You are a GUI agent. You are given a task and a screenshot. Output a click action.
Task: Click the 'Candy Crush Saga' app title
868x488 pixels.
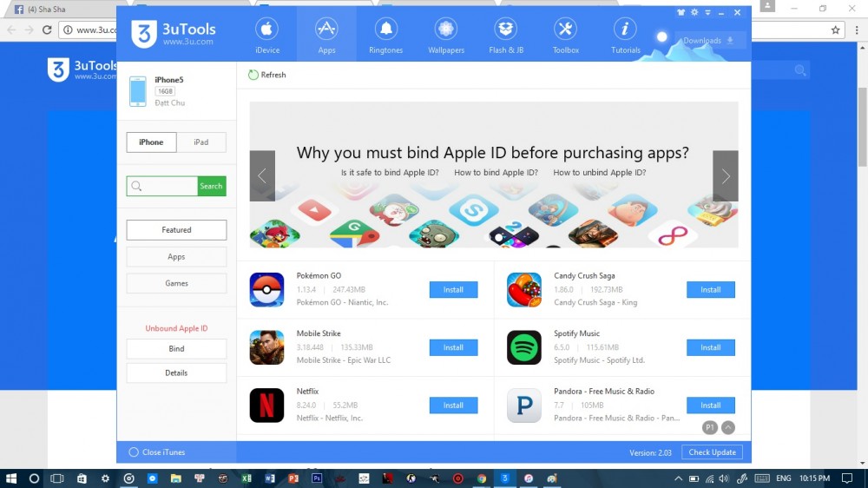[584, 276]
